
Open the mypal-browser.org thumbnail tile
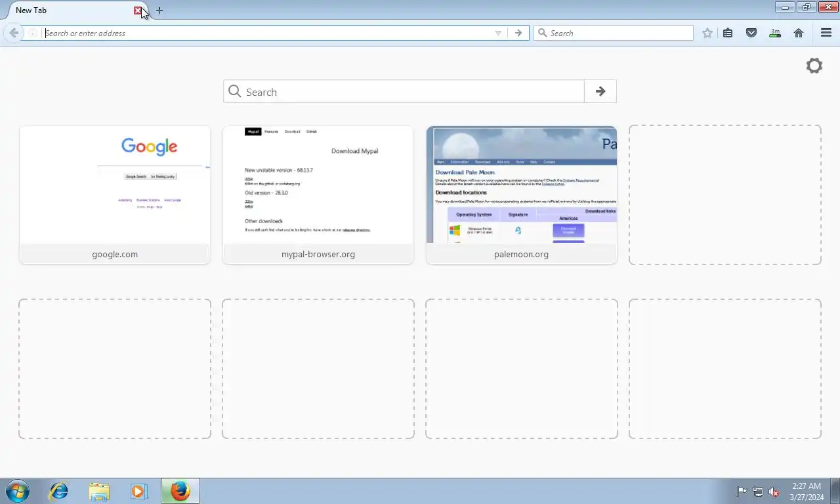pyautogui.click(x=318, y=195)
